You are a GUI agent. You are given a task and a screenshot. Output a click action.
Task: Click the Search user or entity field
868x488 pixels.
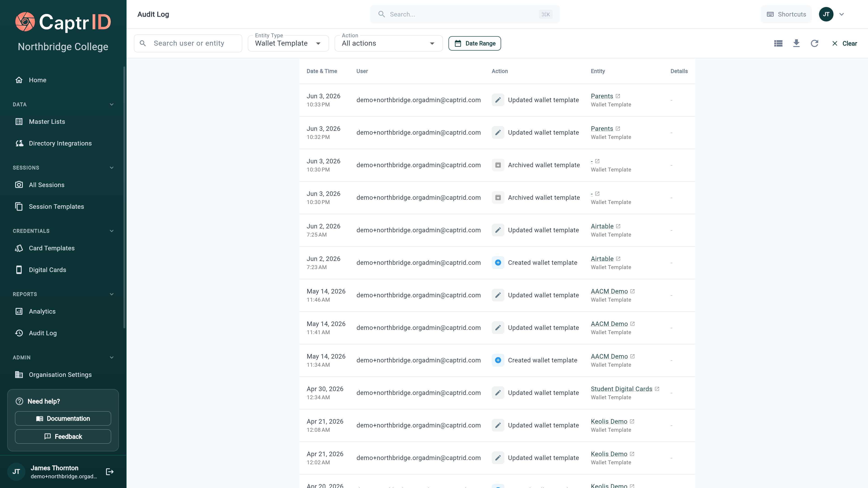[x=188, y=43]
